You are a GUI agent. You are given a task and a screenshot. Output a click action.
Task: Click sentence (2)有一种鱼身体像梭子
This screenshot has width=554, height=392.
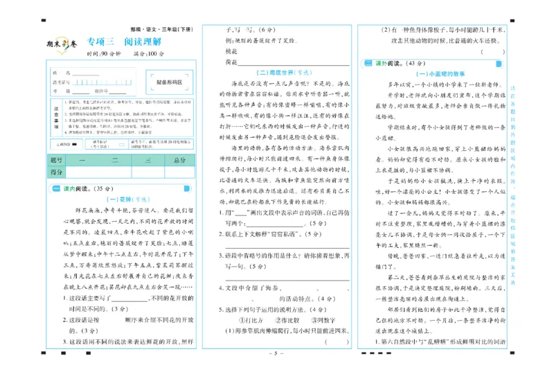(443, 35)
